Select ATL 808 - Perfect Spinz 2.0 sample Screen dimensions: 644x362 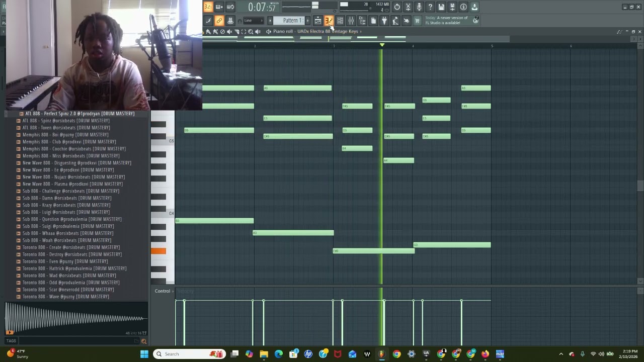coord(80,114)
